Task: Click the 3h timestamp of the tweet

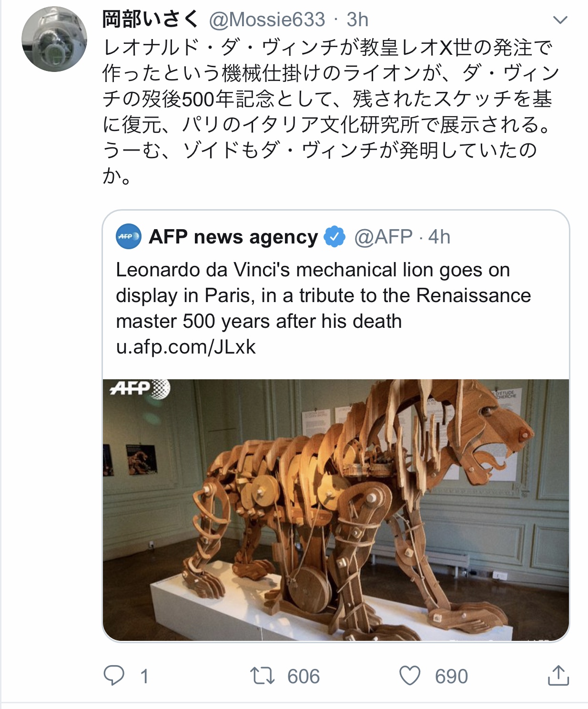Action: pyautogui.click(x=357, y=20)
